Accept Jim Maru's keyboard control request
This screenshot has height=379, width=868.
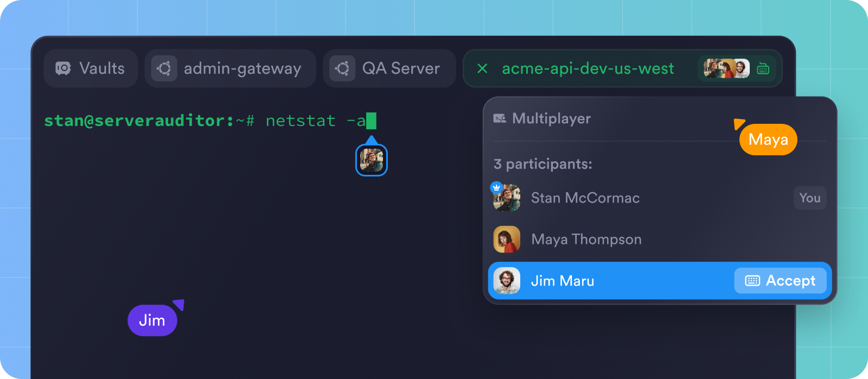[x=780, y=281]
